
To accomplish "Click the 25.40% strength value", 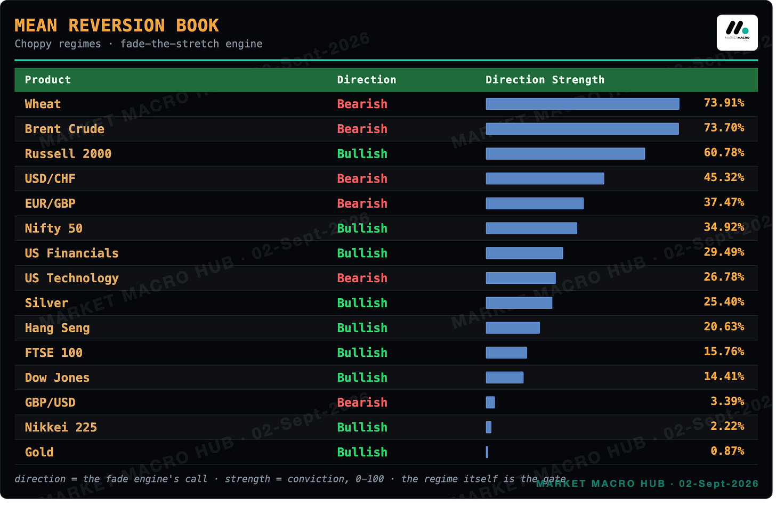I will (x=724, y=301).
